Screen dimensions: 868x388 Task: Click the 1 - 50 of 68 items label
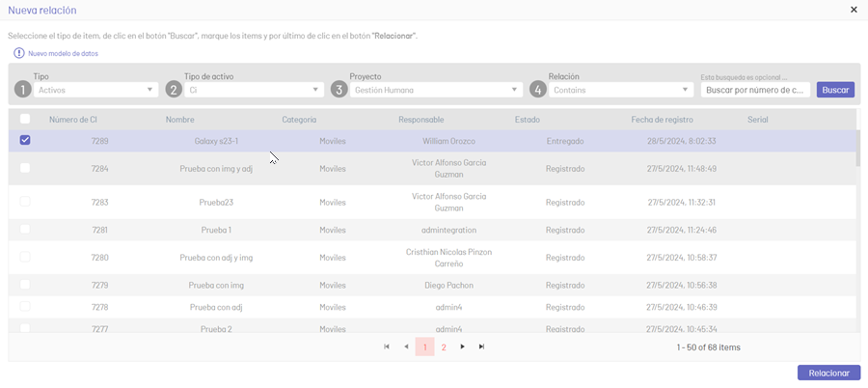click(x=709, y=347)
